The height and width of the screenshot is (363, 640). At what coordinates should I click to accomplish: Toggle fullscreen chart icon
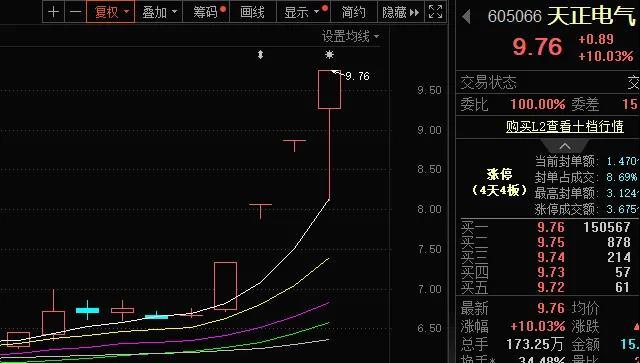click(436, 12)
